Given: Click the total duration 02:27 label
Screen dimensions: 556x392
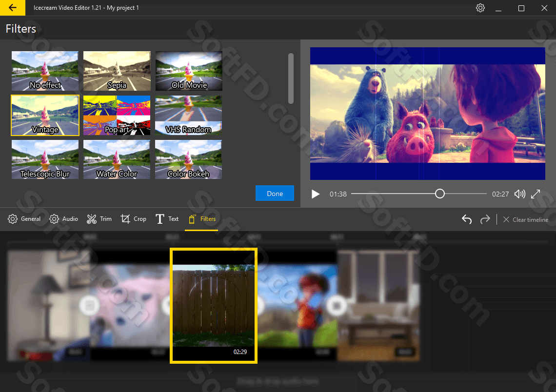Looking at the screenshot, I should (x=500, y=194).
